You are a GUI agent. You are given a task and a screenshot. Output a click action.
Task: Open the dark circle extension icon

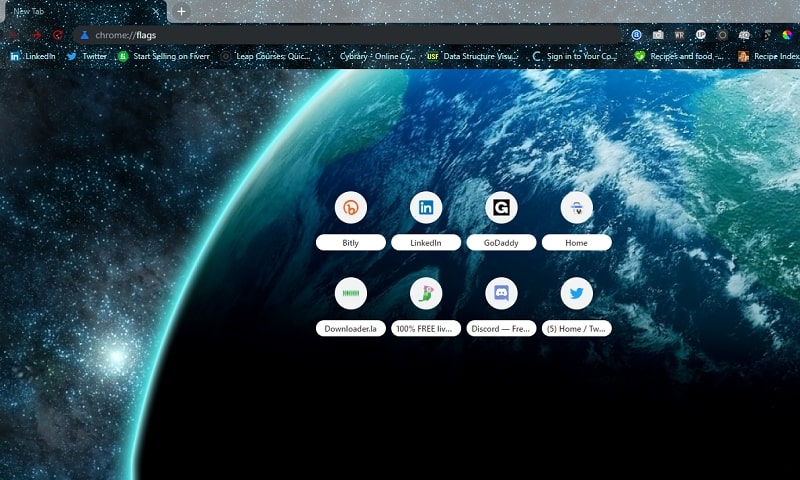(x=722, y=35)
